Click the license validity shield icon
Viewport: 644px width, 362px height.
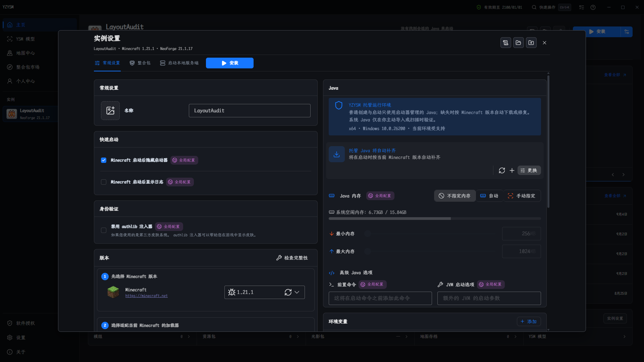(479, 7)
